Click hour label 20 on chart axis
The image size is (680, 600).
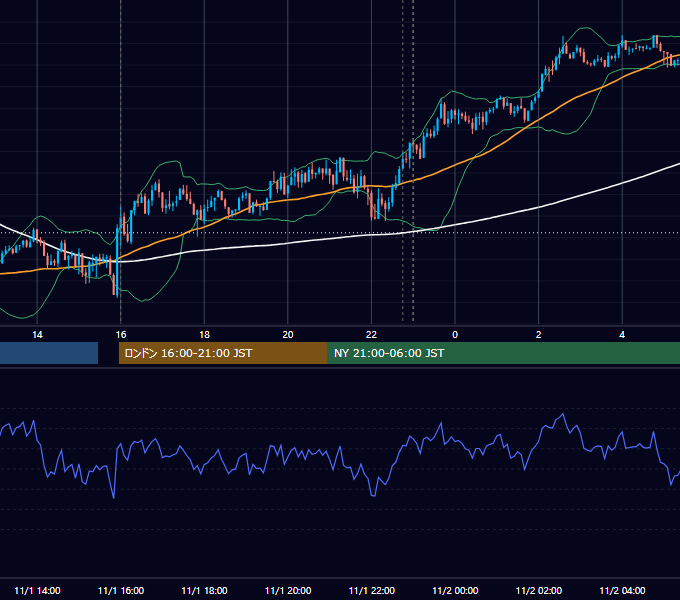288,335
